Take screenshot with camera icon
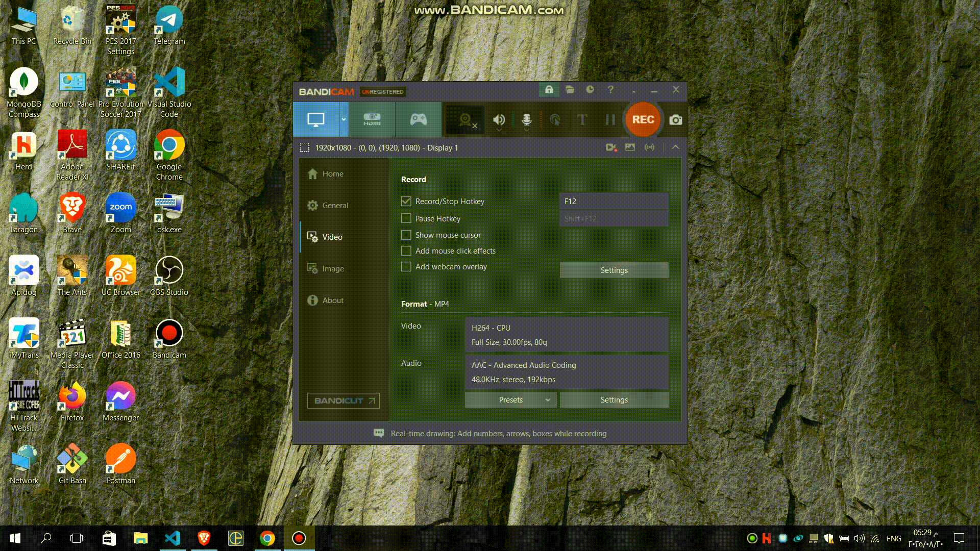 click(x=675, y=120)
